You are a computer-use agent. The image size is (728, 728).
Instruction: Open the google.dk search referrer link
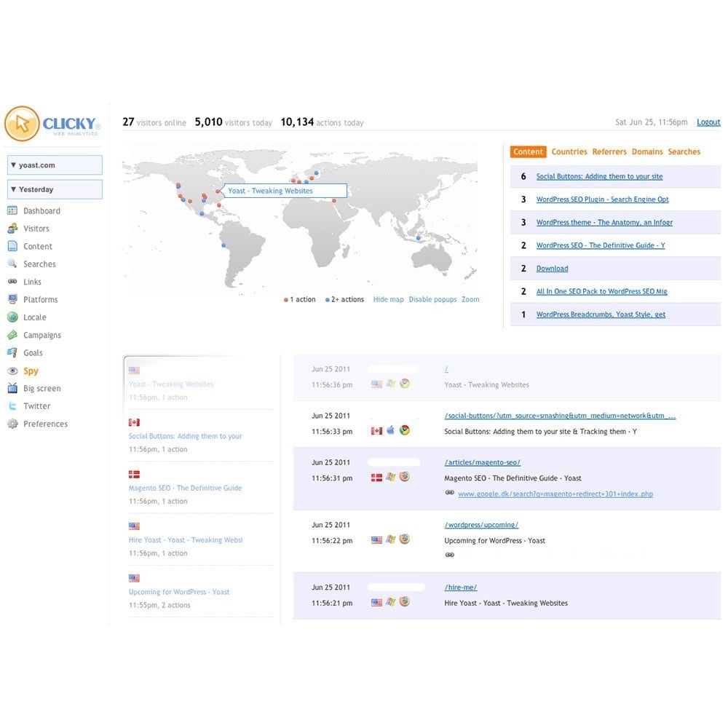(x=555, y=494)
